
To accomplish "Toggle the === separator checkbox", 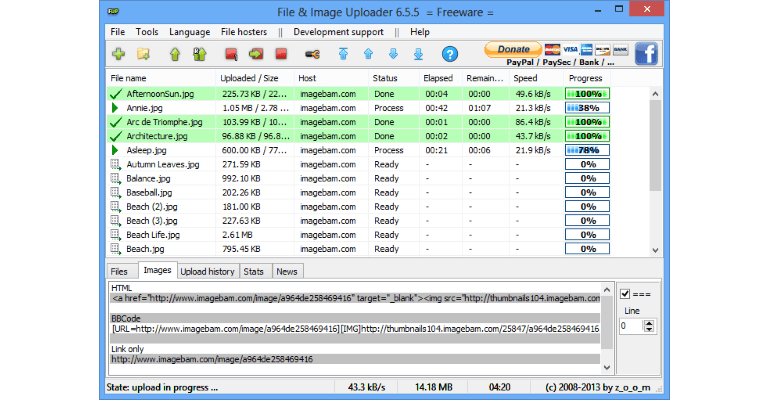I will pos(626,293).
